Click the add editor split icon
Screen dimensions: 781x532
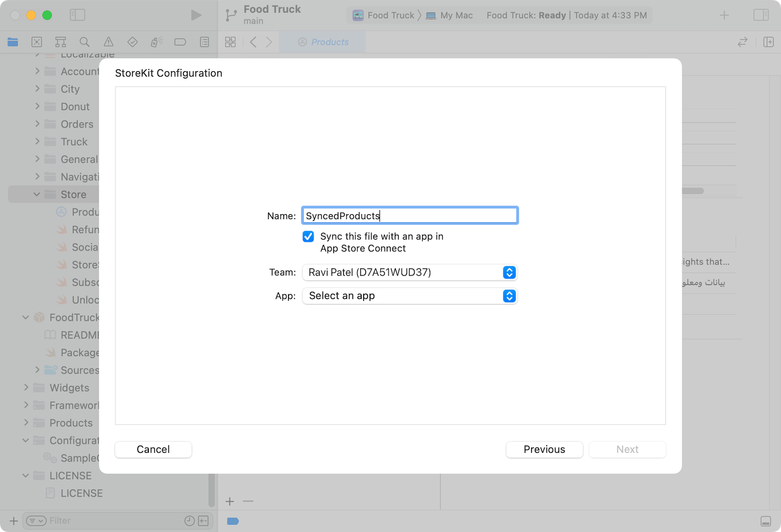tap(768, 42)
